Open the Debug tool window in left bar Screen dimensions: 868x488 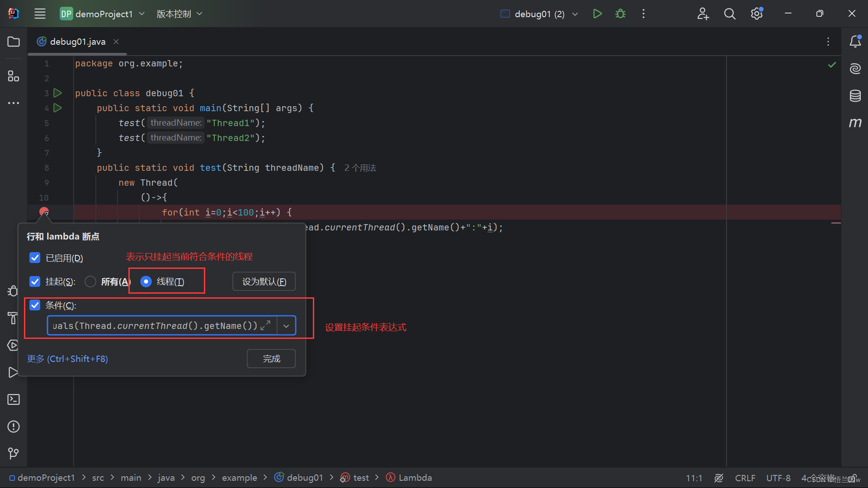pyautogui.click(x=14, y=291)
